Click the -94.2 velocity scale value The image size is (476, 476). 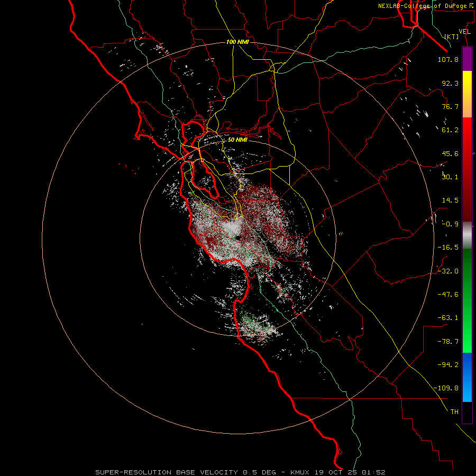coord(448,365)
